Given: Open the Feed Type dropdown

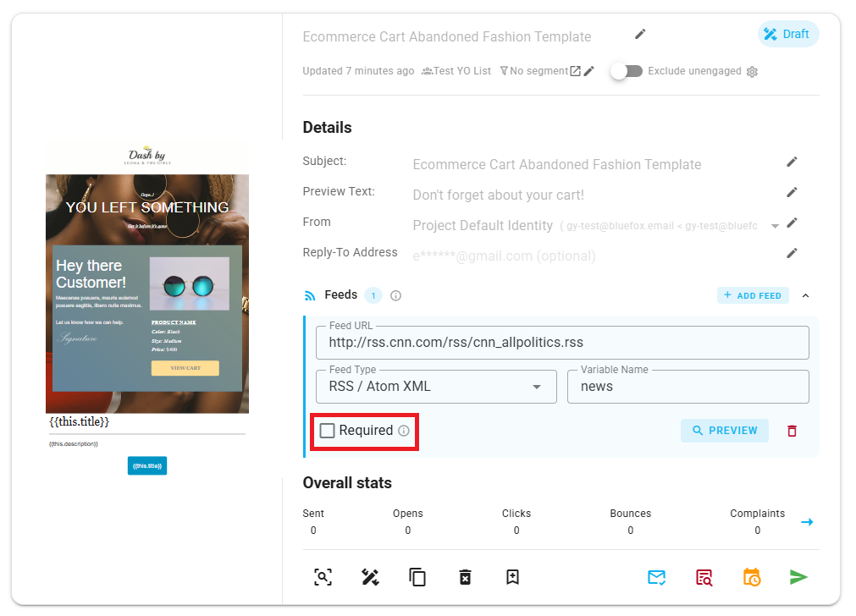Looking at the screenshot, I should tap(436, 387).
